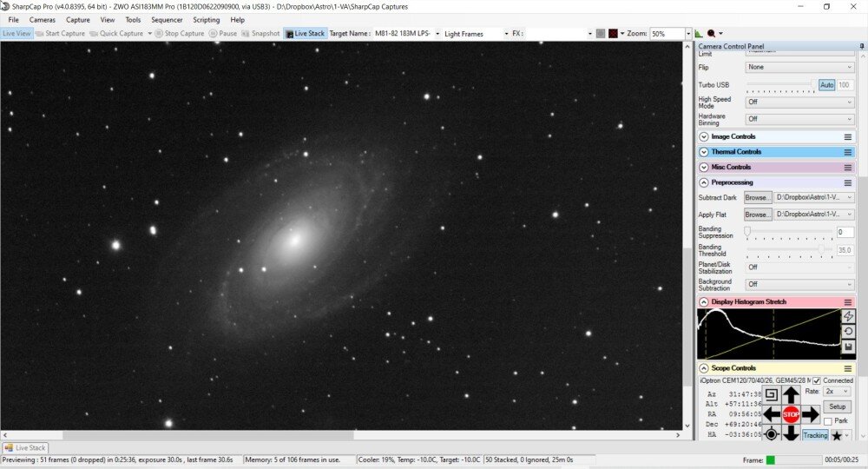Screen dimensions: 868x469
Task: Click the red STOP mount button
Action: (x=791, y=414)
